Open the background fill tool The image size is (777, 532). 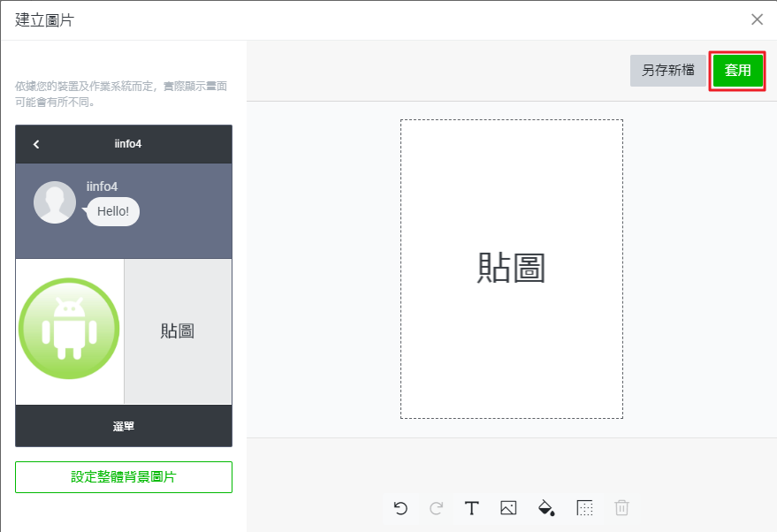pos(546,508)
